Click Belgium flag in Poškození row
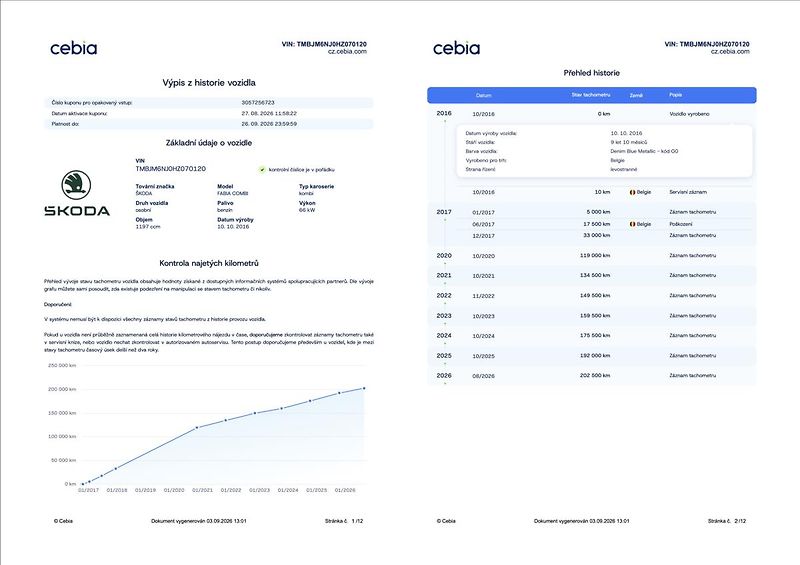 click(632, 224)
